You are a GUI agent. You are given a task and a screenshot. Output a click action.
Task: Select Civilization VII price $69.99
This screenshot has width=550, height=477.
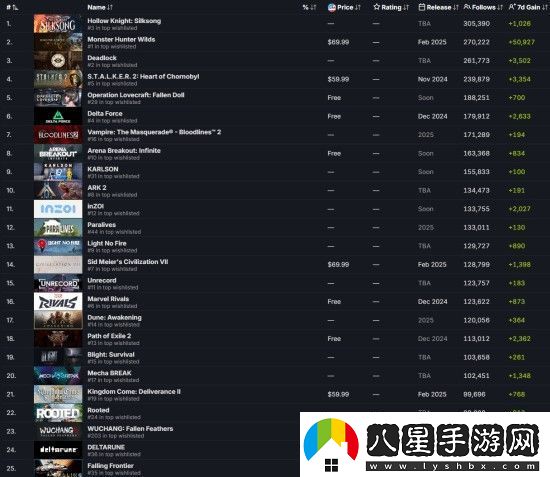tap(338, 264)
